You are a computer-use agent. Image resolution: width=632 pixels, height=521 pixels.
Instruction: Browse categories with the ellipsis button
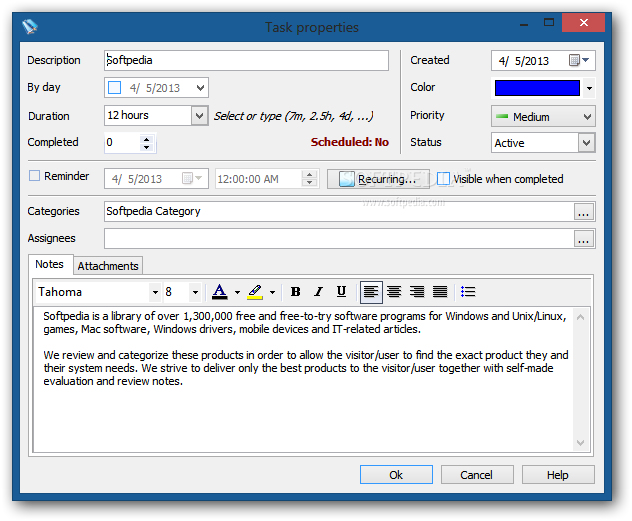pos(583,212)
